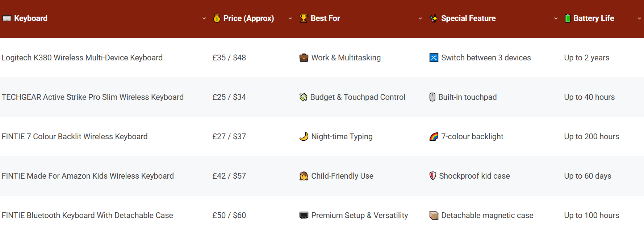Open the Special Feature column dropdown
The height and width of the screenshot is (234, 644).
(556, 18)
